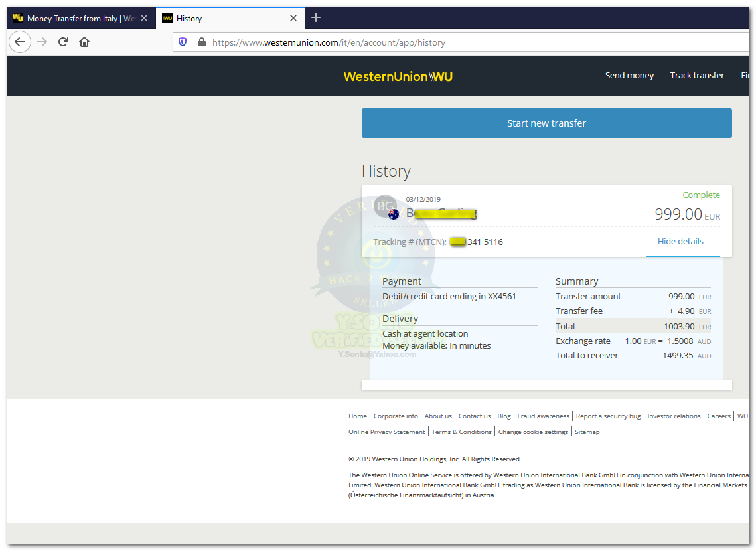The height and width of the screenshot is (551, 756).
Task: Click the green Complete status text
Action: pyautogui.click(x=701, y=195)
